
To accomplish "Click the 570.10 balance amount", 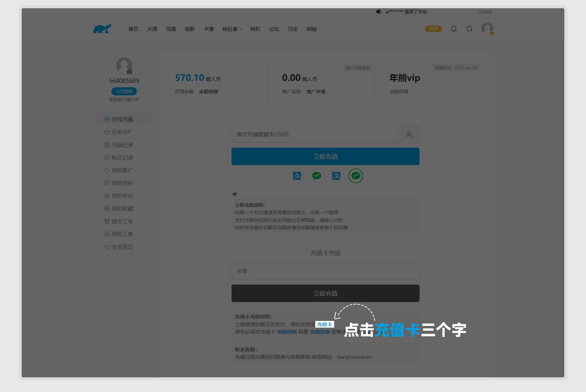I will (x=189, y=78).
